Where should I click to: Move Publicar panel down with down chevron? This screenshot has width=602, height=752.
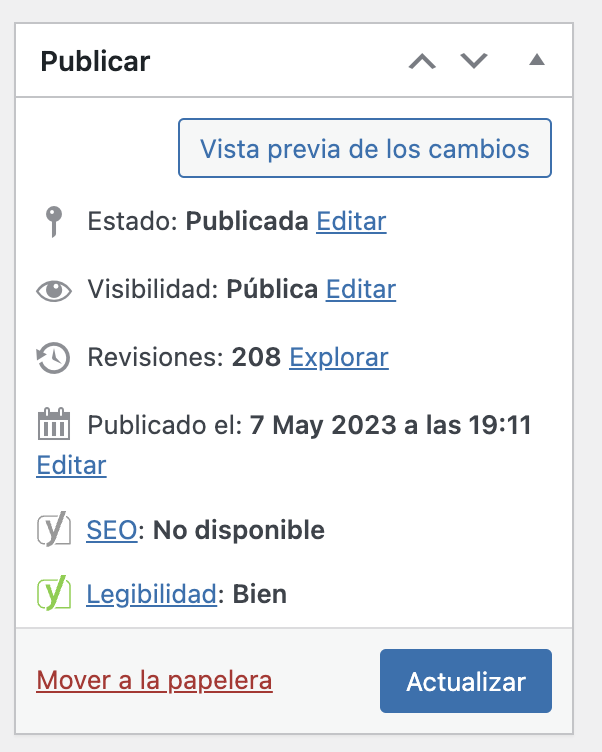pos(473,61)
